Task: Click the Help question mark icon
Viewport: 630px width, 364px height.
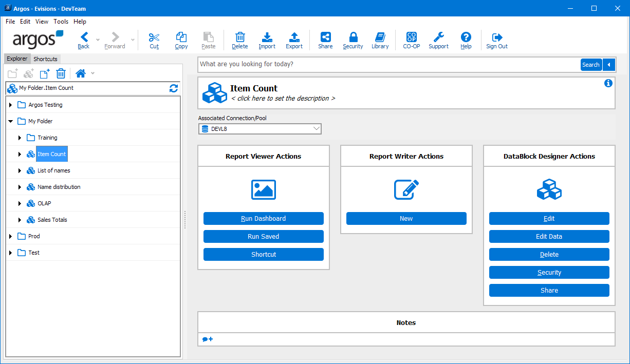Action: [466, 37]
